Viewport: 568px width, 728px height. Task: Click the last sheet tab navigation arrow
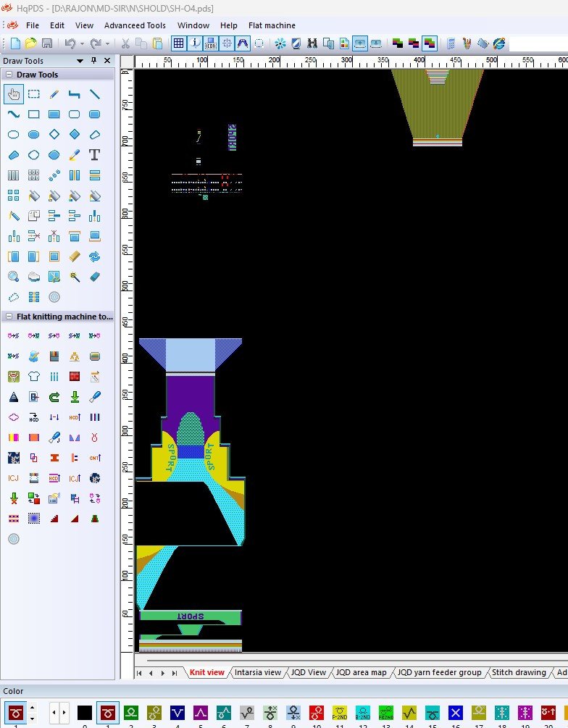tap(175, 673)
